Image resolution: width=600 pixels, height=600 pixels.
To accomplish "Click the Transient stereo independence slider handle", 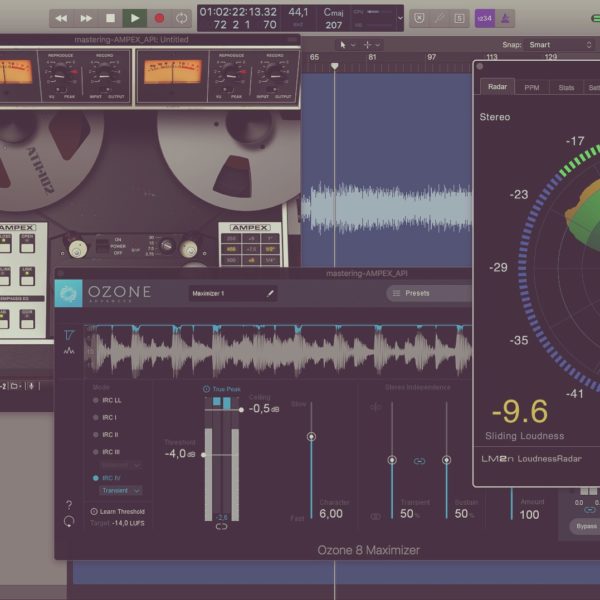I will point(392,460).
